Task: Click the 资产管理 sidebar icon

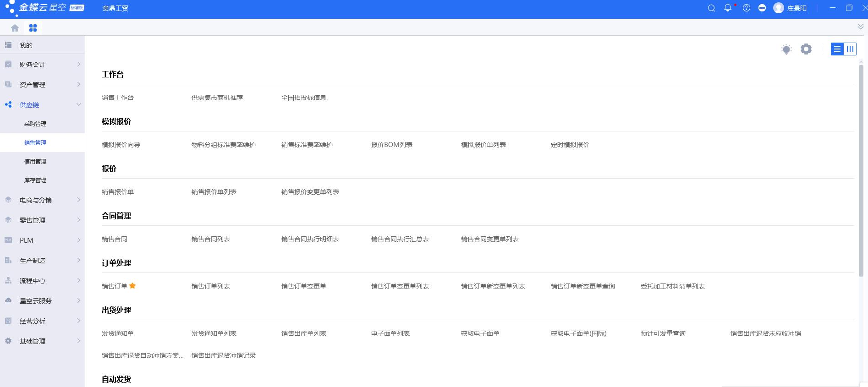Action: coord(8,84)
